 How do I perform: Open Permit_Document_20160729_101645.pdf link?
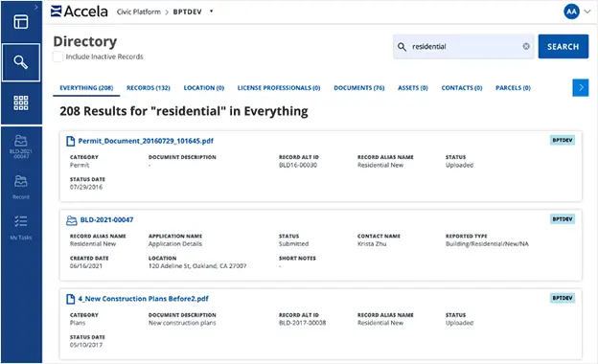coord(146,141)
